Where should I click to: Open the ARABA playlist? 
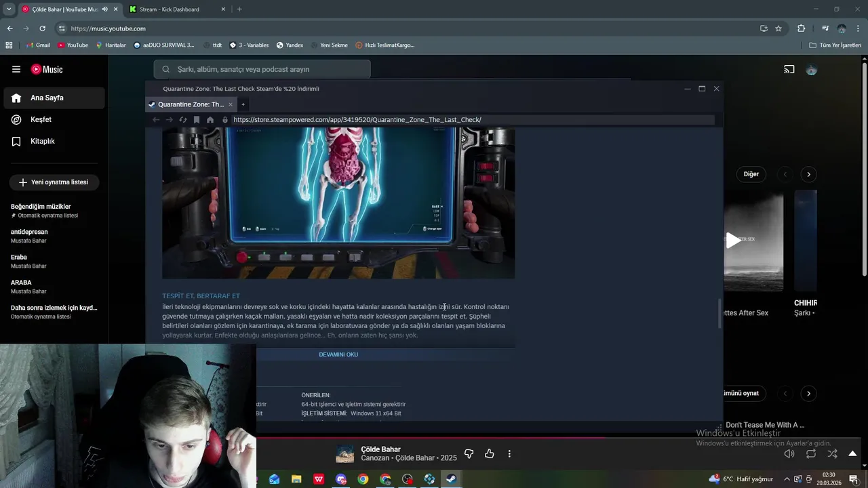(x=54, y=287)
